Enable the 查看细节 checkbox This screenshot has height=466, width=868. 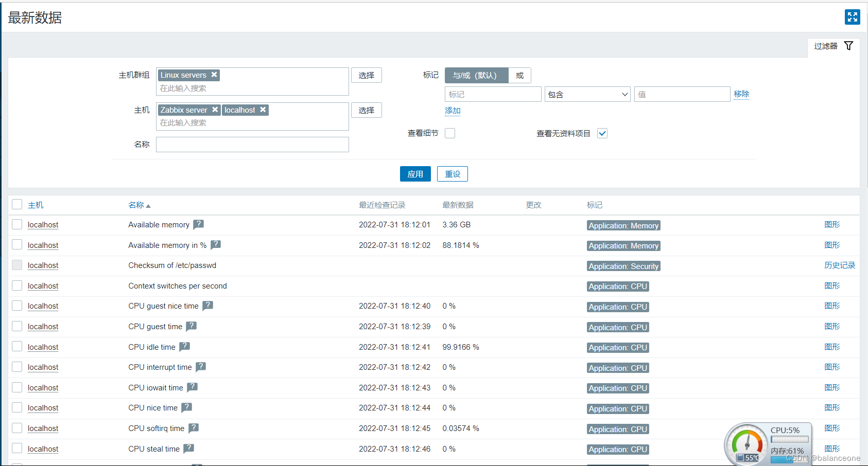point(450,133)
